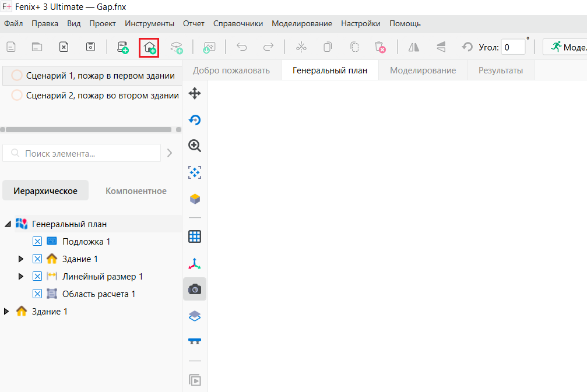The width and height of the screenshot is (587, 392).
Task: Switch to the Добро пожаловать tab
Action: pos(231,70)
